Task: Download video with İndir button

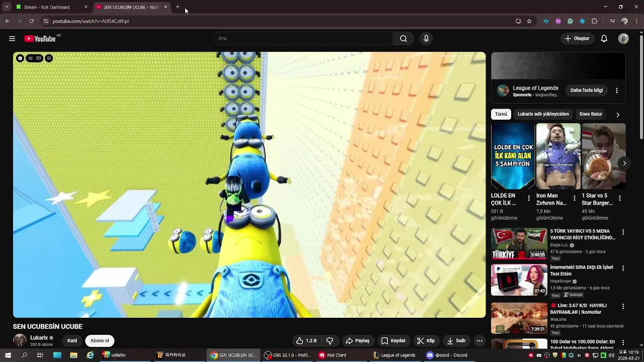Action: (456, 341)
